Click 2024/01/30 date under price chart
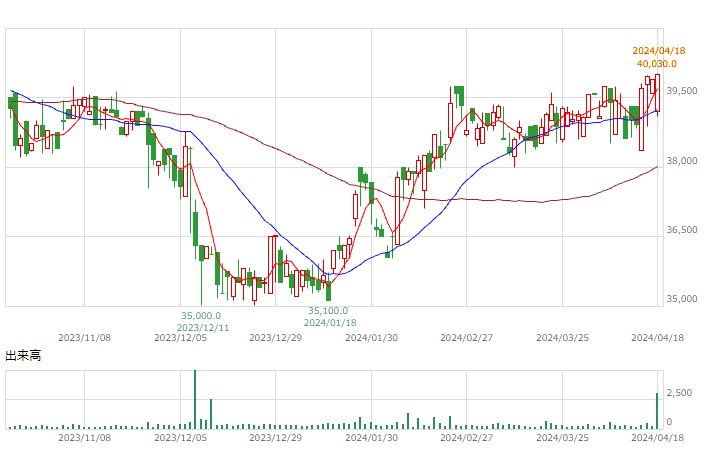Image resolution: width=705 pixels, height=450 pixels. click(371, 338)
